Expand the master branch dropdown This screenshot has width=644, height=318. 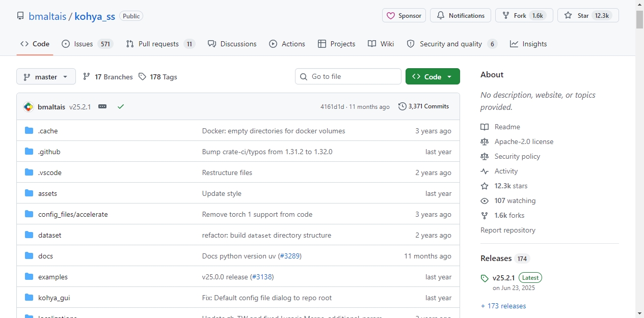46,76
